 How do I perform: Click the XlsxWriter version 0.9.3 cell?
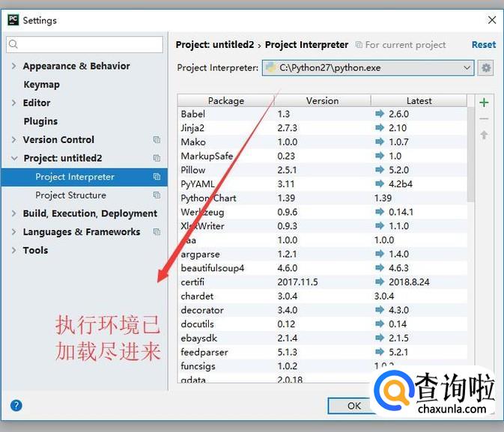pyautogui.click(x=287, y=226)
